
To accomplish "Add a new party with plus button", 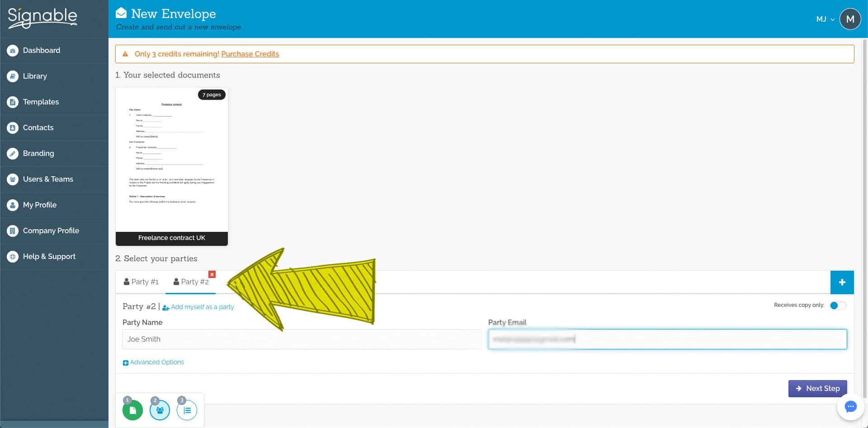I will click(x=842, y=282).
